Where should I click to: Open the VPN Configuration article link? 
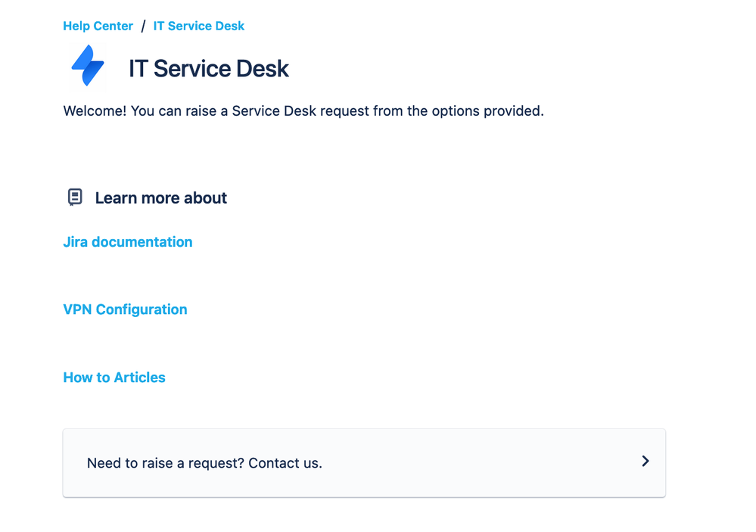tap(125, 310)
